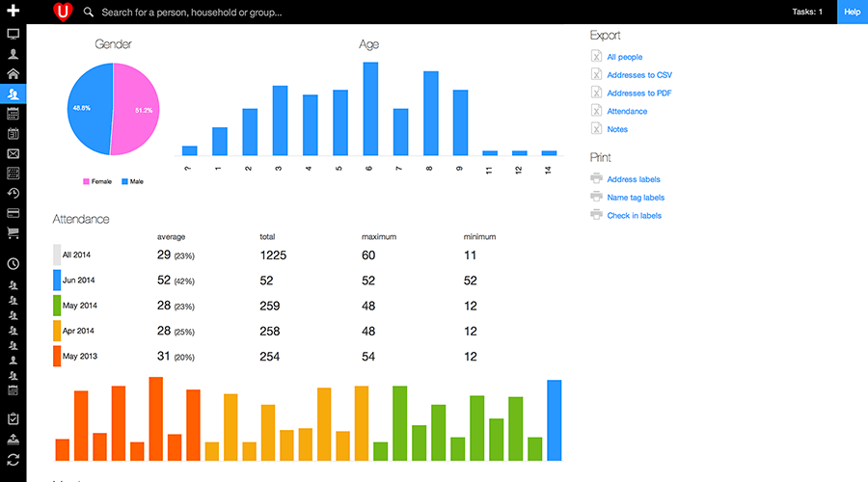Click the Help tab at top right
868x482 pixels.
[852, 12]
